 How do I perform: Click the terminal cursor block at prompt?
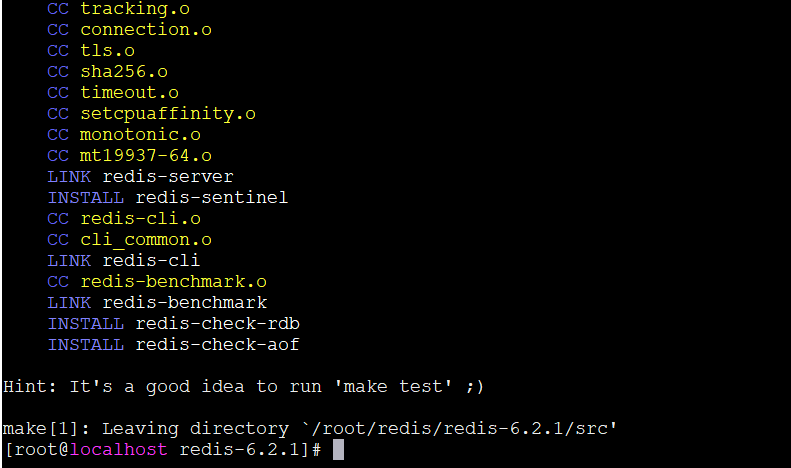point(338,449)
